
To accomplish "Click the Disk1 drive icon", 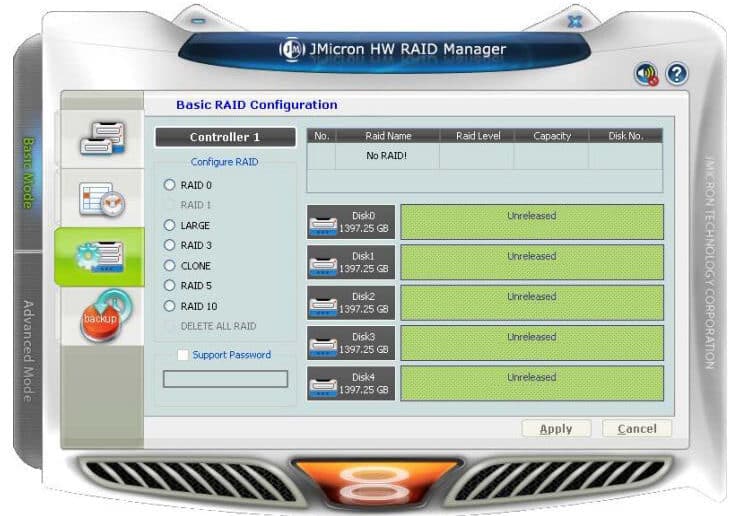I will [x=323, y=266].
